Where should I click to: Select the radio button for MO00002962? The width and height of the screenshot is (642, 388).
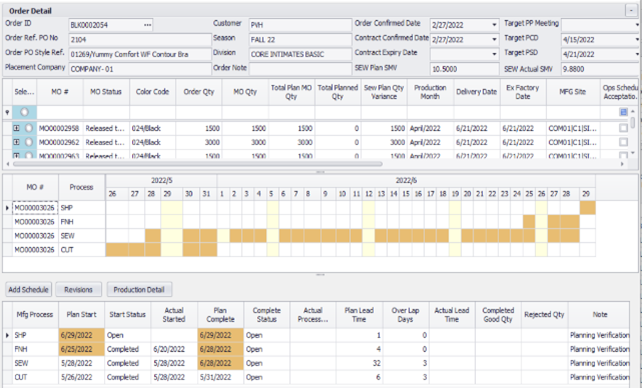[29, 142]
